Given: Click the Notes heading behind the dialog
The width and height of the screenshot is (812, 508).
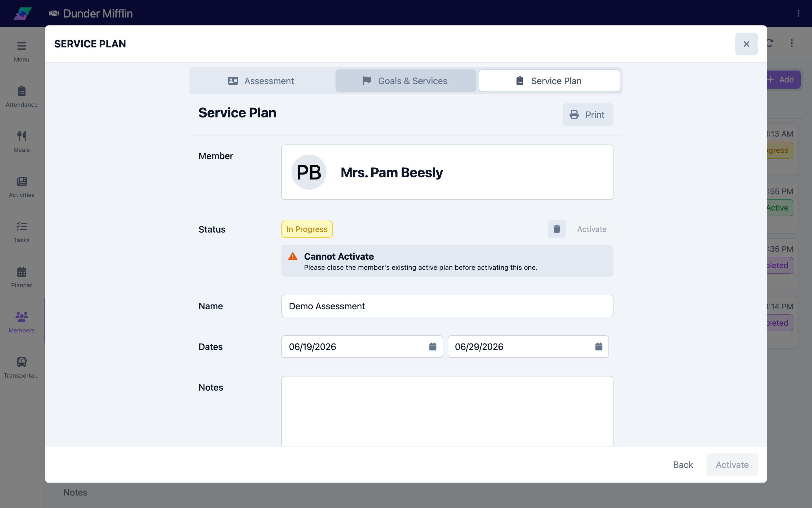Looking at the screenshot, I should pyautogui.click(x=75, y=492).
